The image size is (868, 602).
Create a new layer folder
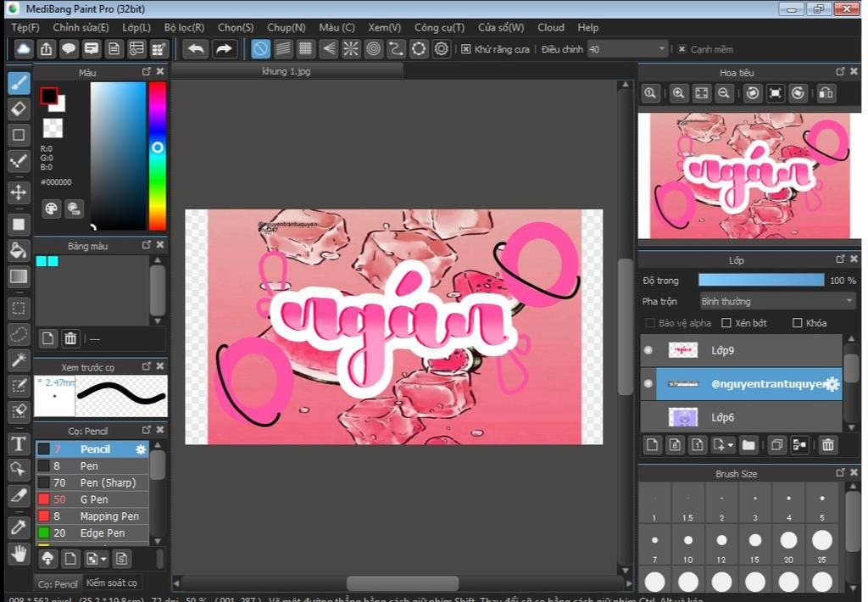(748, 444)
